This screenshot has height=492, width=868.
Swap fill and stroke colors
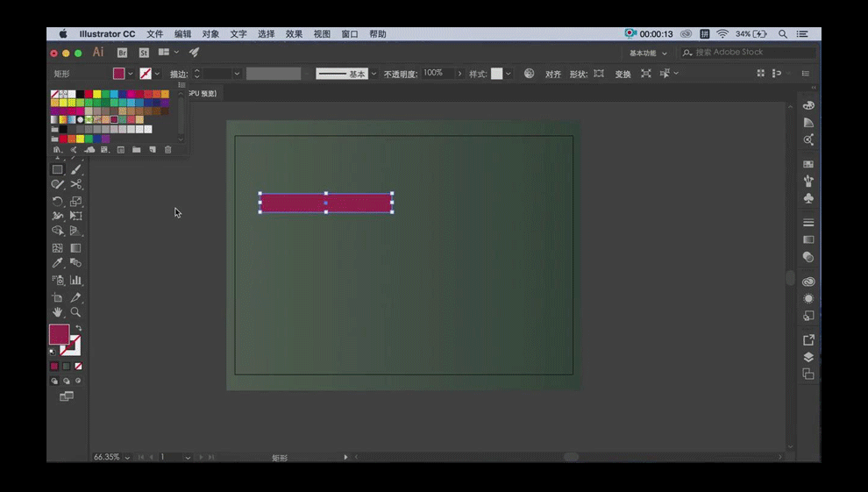click(x=78, y=328)
